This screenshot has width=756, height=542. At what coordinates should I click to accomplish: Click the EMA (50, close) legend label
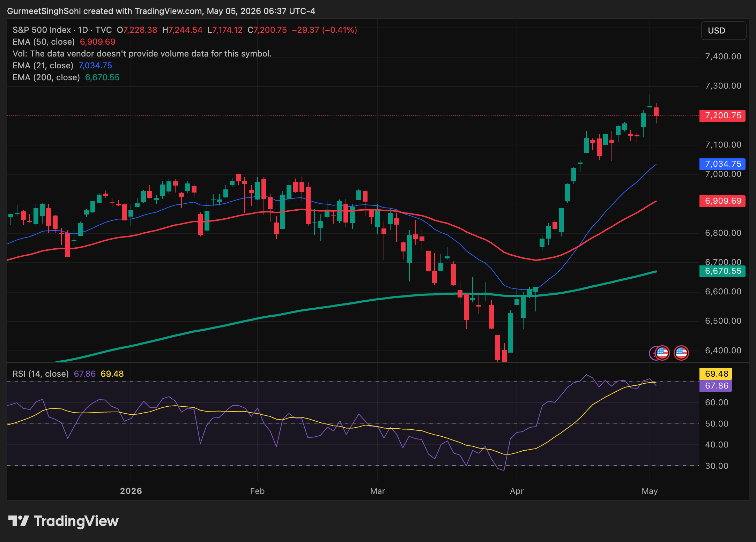point(44,42)
